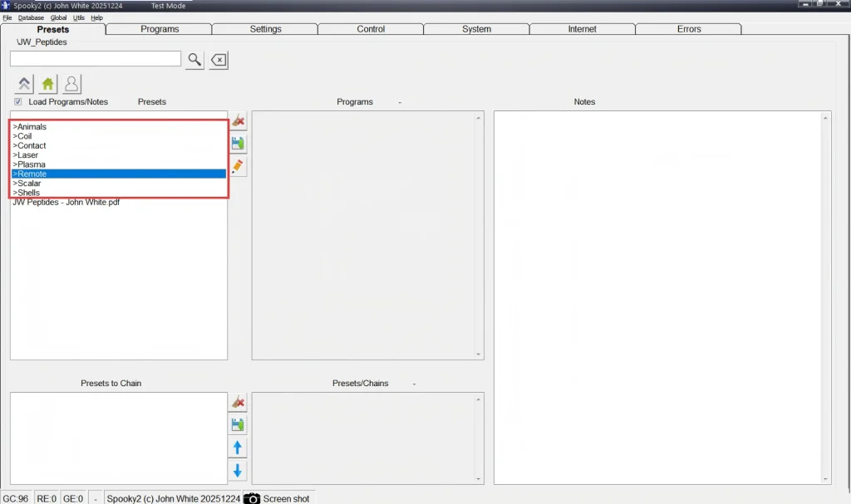Click the clear search backspace icon

coord(218,60)
